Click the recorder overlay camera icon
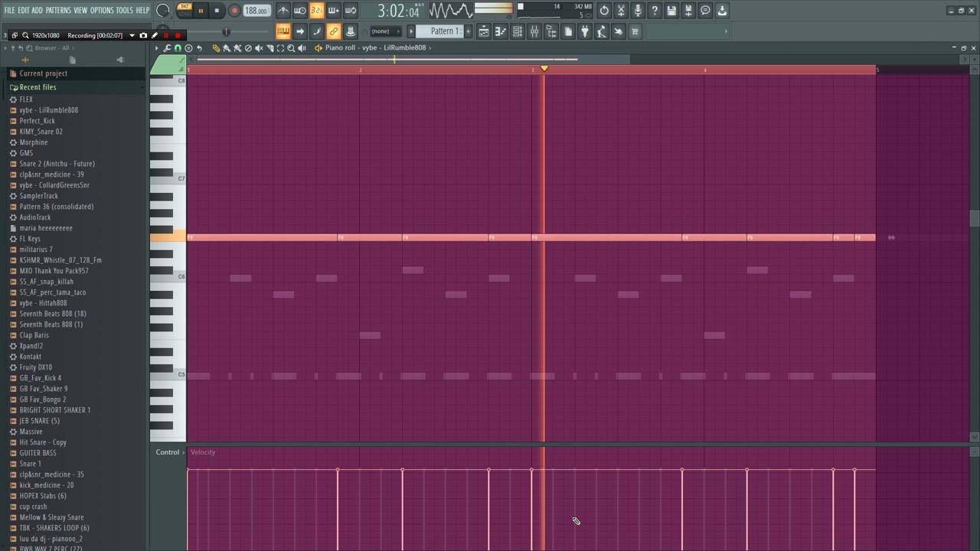980x551 pixels. [143, 35]
